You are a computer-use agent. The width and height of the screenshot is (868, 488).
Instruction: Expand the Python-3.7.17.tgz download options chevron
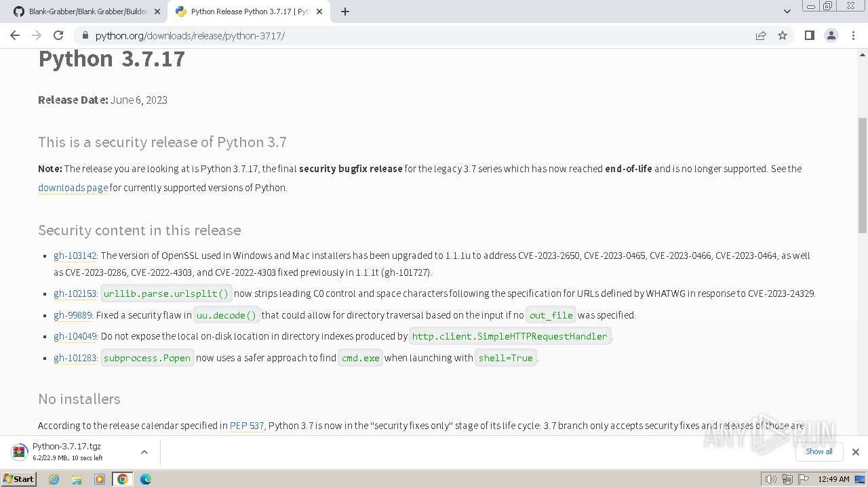[x=144, y=452]
